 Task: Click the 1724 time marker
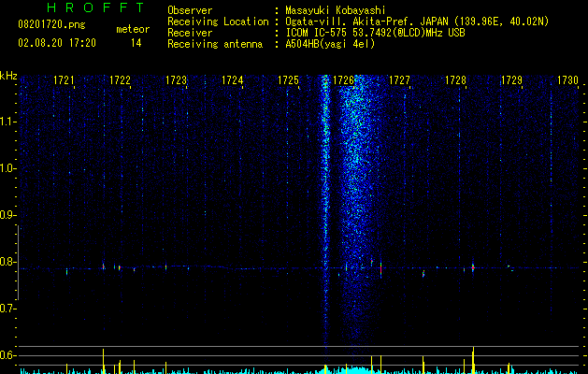(x=232, y=80)
